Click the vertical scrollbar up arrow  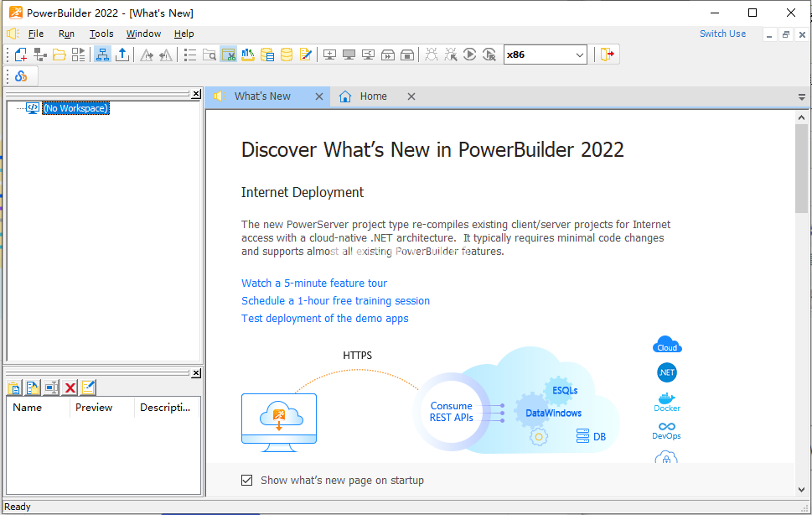click(802, 117)
